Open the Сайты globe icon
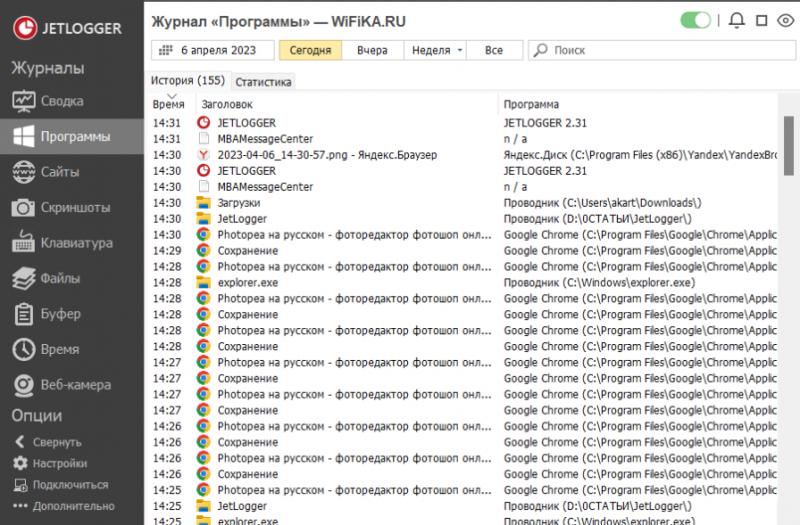This screenshot has width=800, height=525. click(23, 172)
